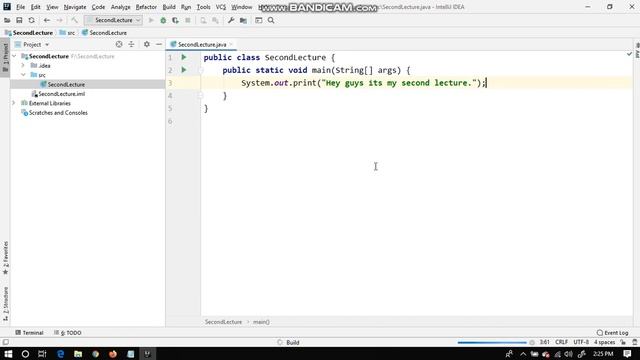Expand the .idea folder node
The image size is (640, 360).
(x=23, y=65)
